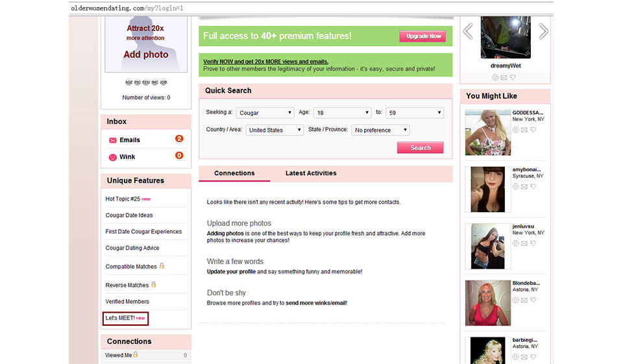Click the pink Wink smiley in Inbox
This screenshot has width=623, height=364.
coord(113,157)
